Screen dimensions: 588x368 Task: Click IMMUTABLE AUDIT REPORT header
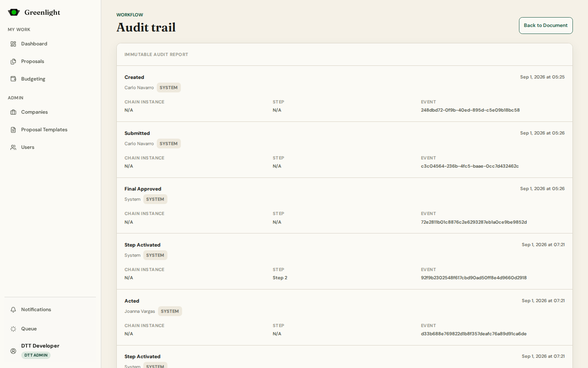coord(156,54)
